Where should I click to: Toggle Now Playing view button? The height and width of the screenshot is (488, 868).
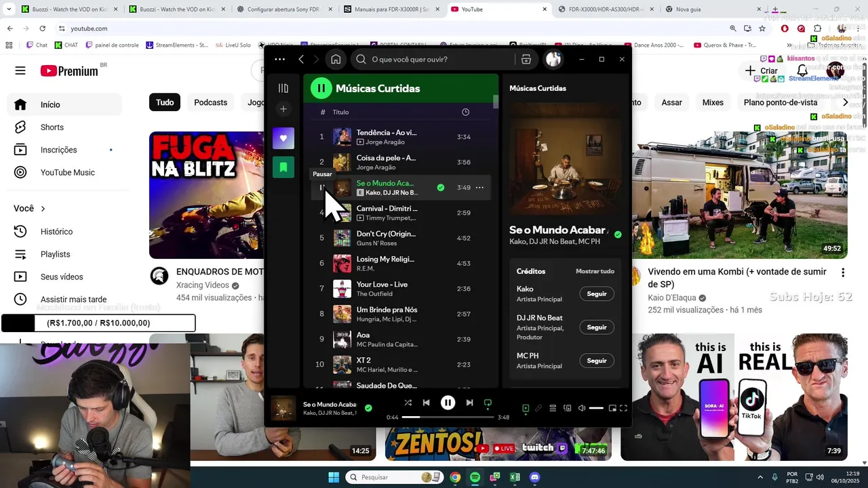point(526,408)
